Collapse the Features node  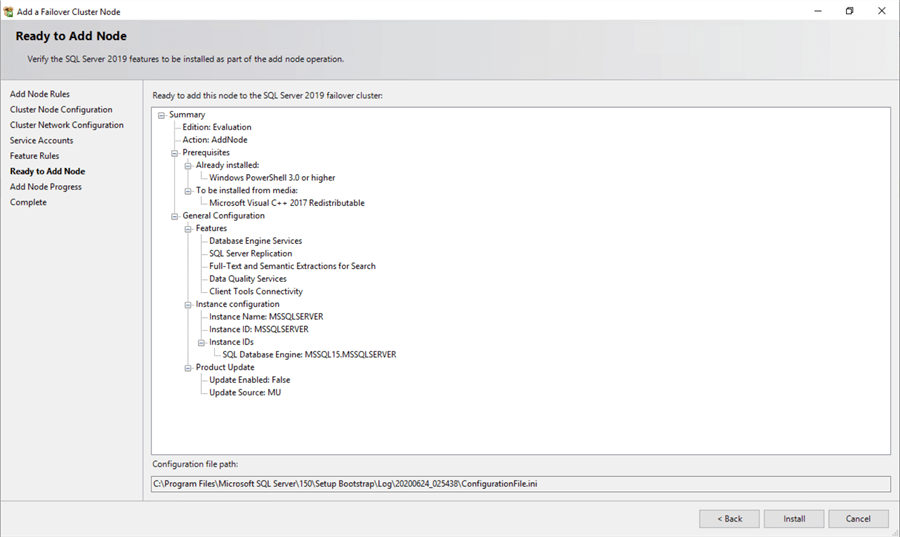tap(188, 229)
